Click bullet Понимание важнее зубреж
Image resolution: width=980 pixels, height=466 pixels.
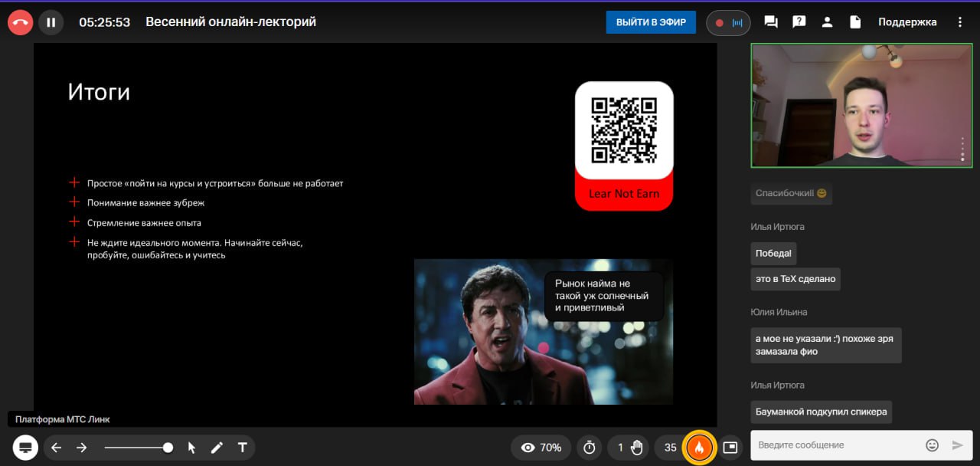coord(145,203)
